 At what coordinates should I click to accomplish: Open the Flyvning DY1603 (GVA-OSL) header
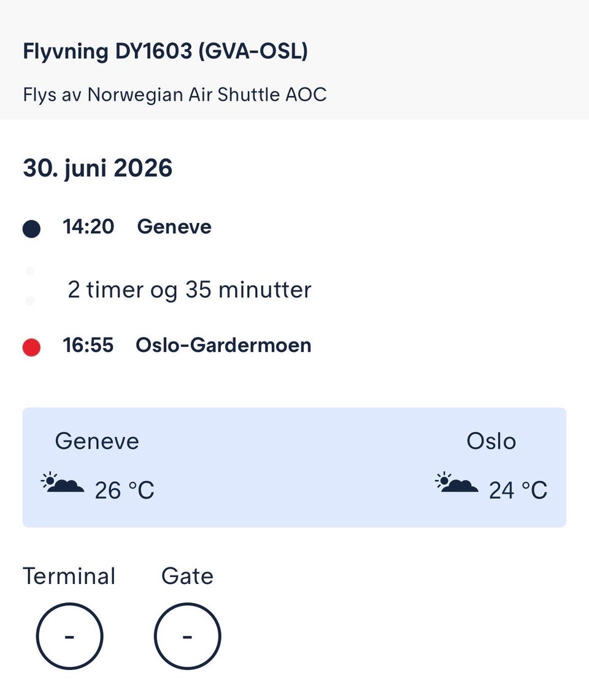pos(166,52)
